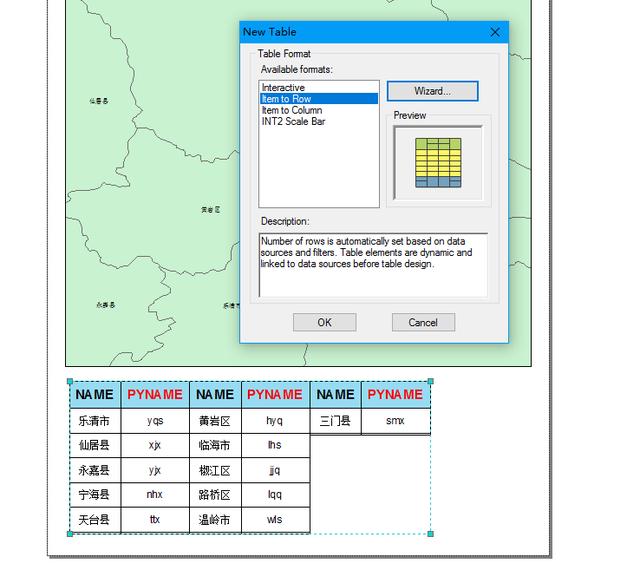
Task: Cancel the New Table dialog
Action: coord(423,322)
